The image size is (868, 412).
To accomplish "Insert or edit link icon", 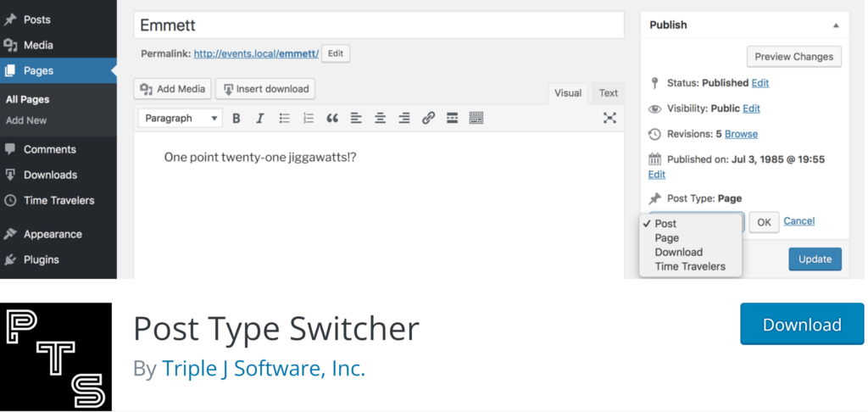I will pos(428,118).
